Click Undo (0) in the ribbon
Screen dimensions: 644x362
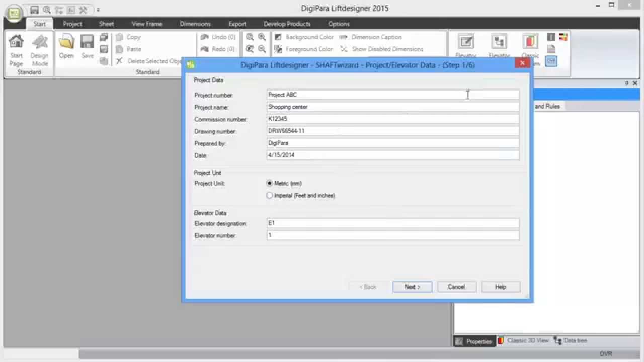pos(218,37)
